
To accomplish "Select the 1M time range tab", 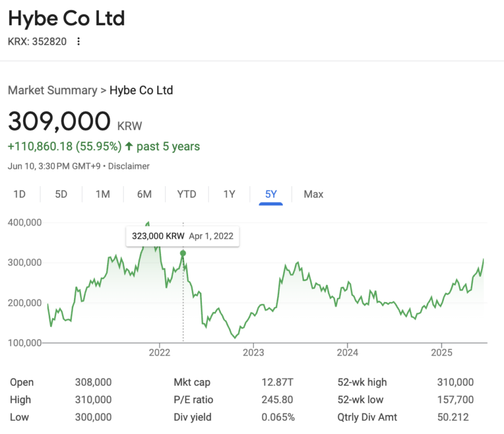I will 102,194.
